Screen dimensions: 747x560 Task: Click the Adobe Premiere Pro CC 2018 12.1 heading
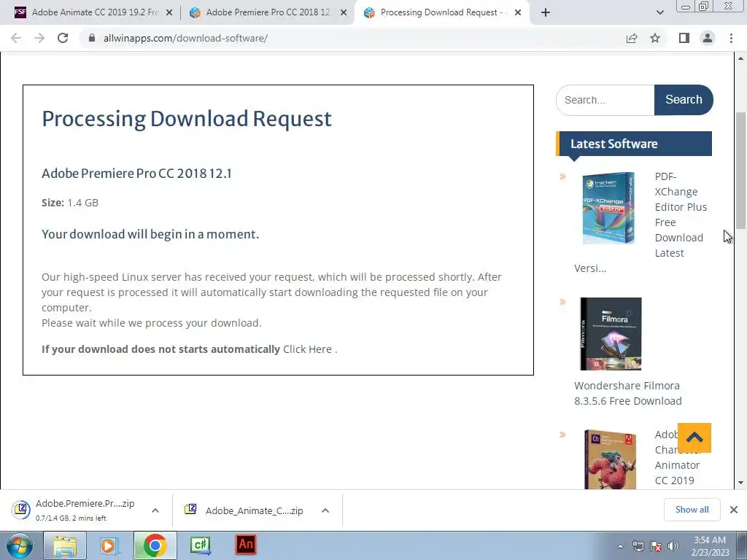coord(136,174)
